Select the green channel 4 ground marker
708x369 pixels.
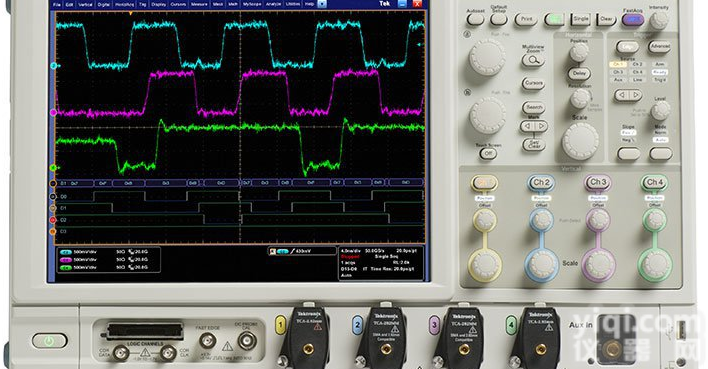53,168
